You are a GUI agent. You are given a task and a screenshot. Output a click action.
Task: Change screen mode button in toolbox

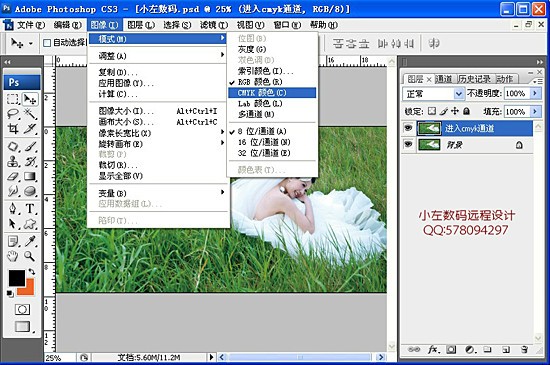(23, 326)
